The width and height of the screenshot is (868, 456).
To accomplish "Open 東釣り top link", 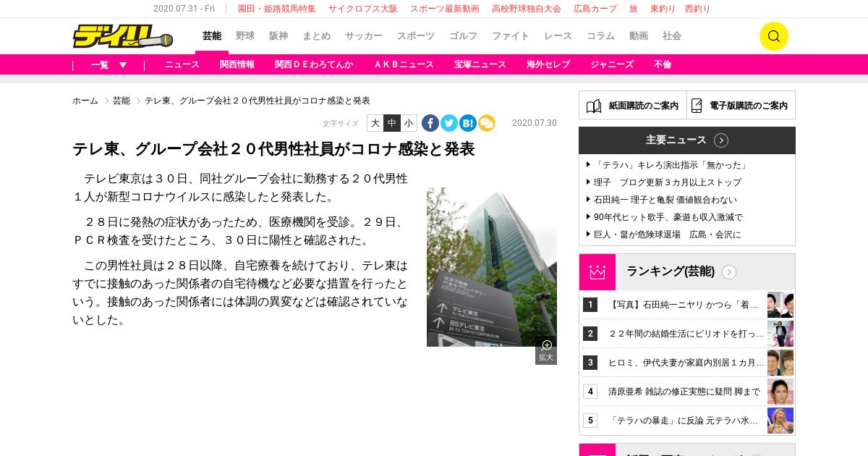I will (663, 9).
